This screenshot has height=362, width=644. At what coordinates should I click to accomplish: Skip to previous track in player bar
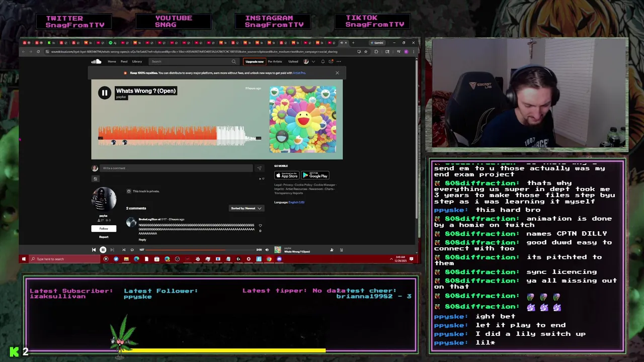pos(94,250)
